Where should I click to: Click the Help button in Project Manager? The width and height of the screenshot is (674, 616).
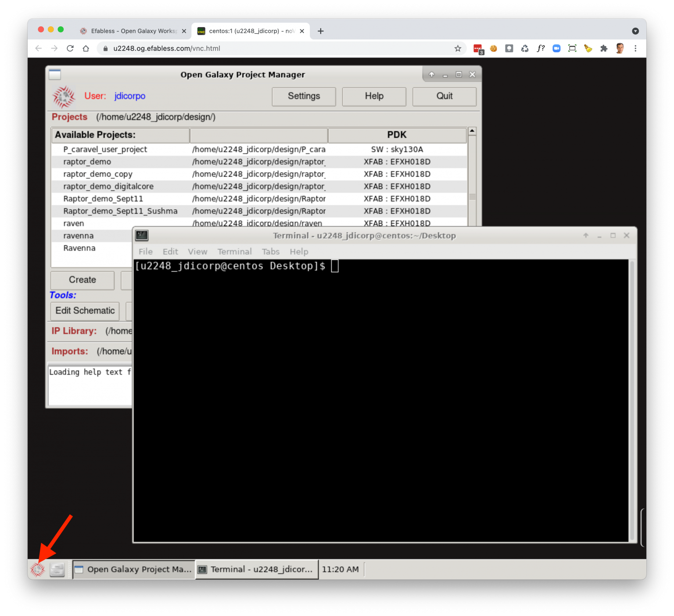374,97
